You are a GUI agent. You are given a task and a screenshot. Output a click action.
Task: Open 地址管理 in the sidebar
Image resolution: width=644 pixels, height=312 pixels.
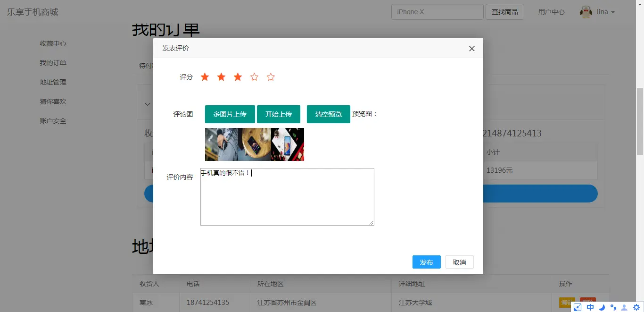click(53, 82)
